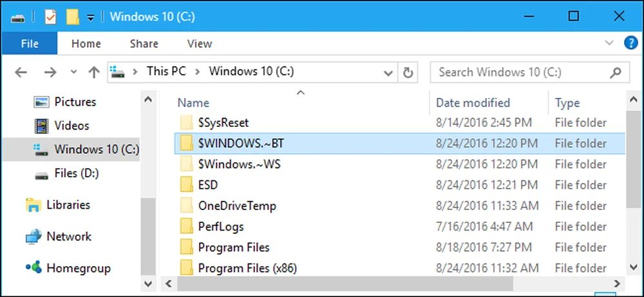Open the recent locations dropdown
The image size is (644, 297).
(73, 72)
